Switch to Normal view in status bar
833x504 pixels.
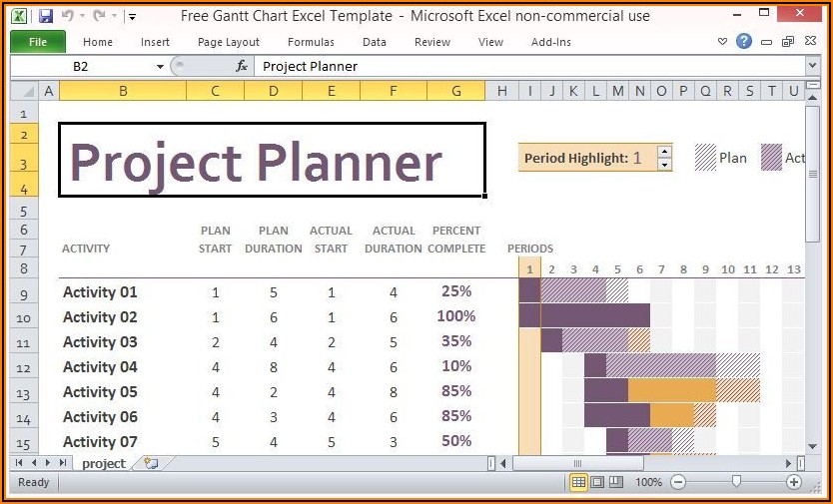[578, 482]
